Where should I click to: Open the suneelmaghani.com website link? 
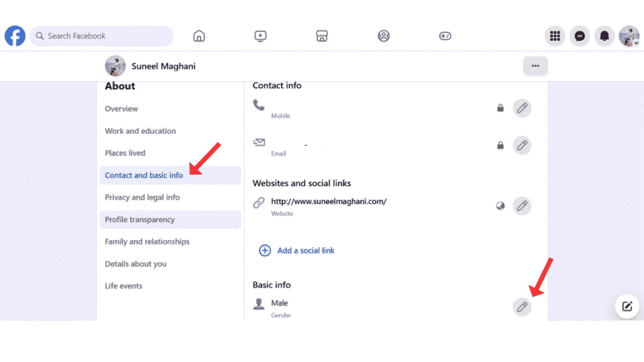[x=329, y=201]
